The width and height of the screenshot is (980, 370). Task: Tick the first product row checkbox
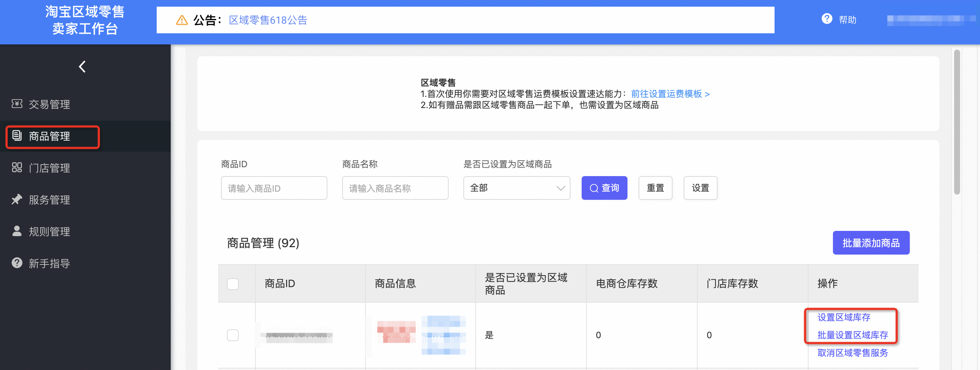[233, 335]
